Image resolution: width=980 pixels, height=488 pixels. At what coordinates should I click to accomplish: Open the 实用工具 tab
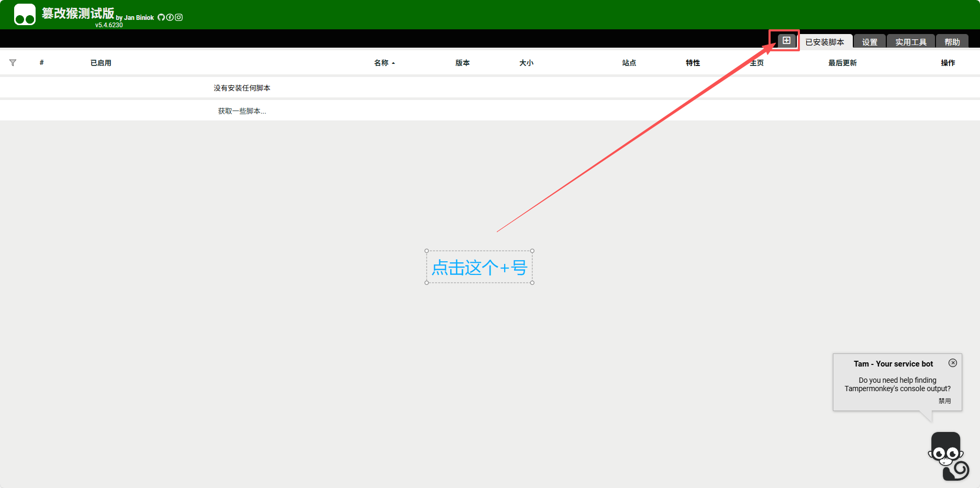click(910, 42)
